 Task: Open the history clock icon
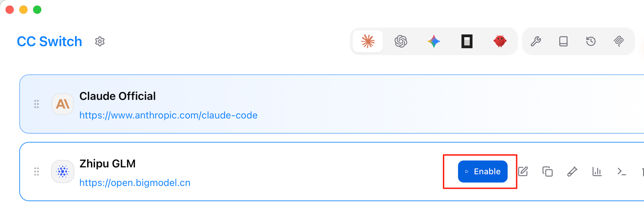point(591,42)
